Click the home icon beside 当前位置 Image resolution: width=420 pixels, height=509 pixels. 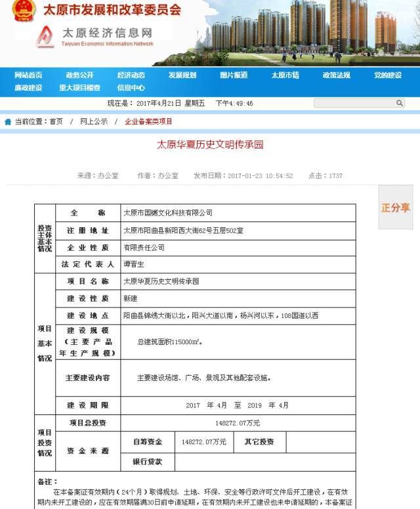pos(8,122)
